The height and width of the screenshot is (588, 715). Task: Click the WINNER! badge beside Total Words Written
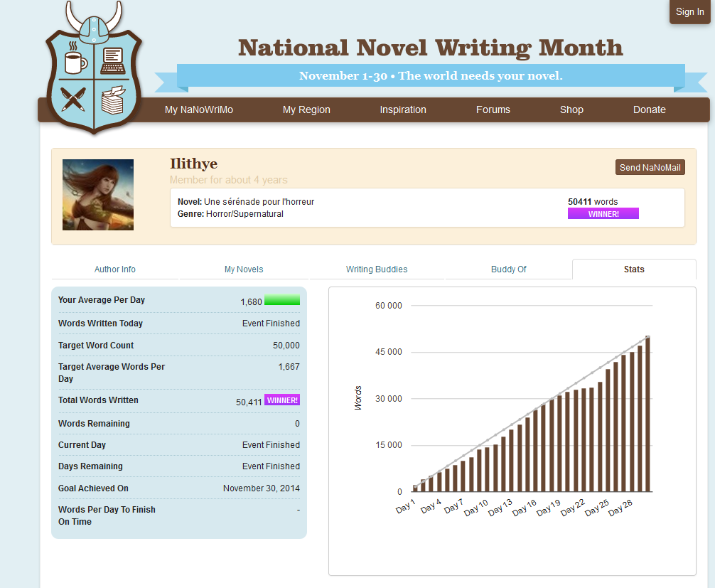coord(282,400)
